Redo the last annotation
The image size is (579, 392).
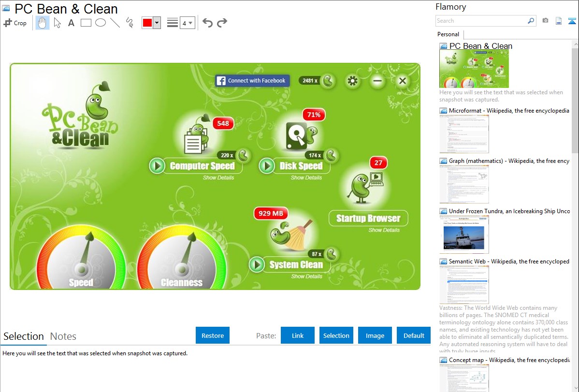tap(222, 23)
